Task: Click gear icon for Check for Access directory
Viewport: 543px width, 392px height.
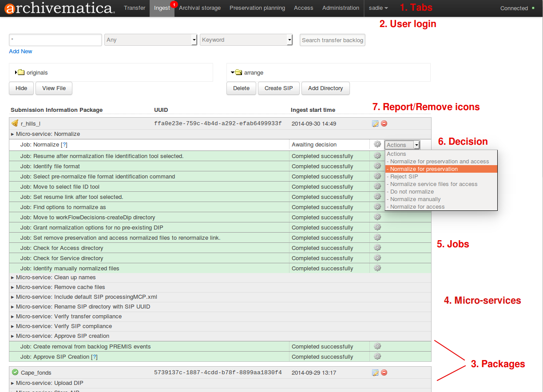Action: (377, 248)
